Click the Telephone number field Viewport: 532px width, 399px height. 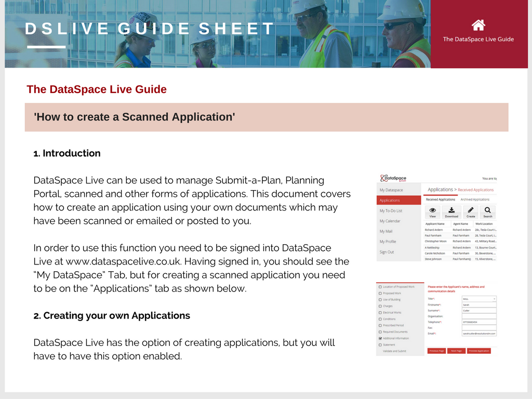point(479,322)
